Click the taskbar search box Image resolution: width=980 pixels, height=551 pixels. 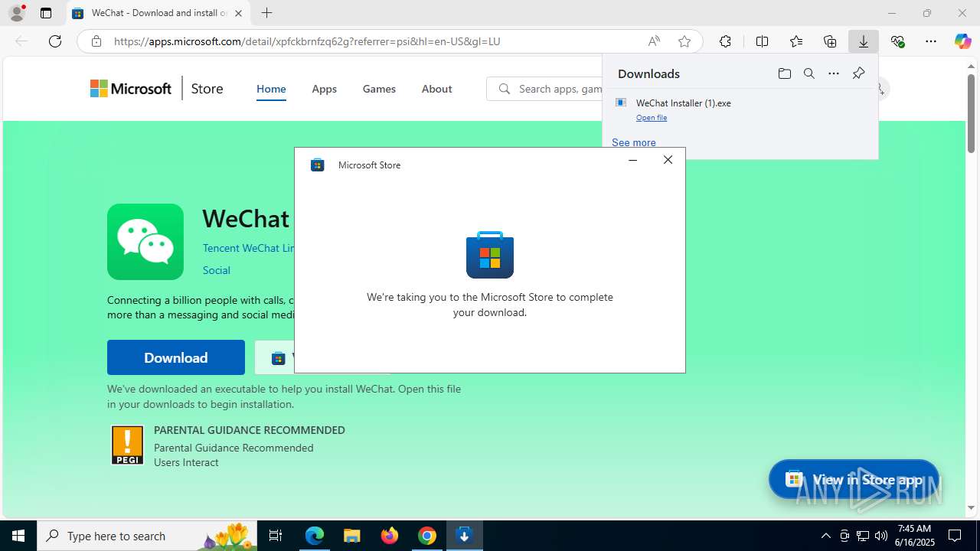147,536
